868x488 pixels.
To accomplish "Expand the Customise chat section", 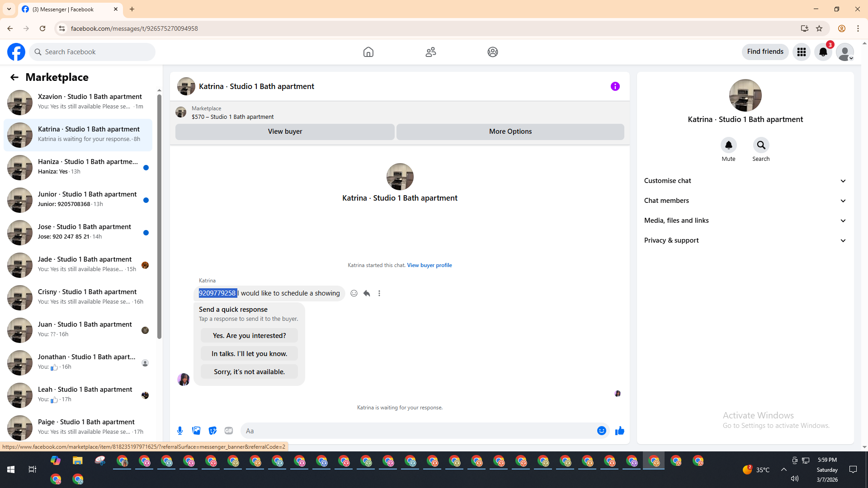I will coord(745,181).
